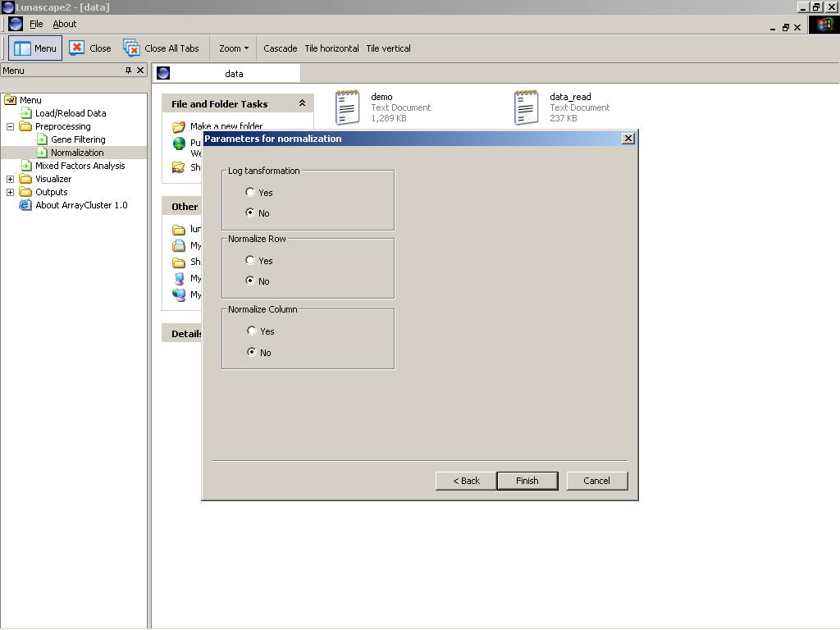
Task: Select the demo text document icon
Action: click(347, 107)
